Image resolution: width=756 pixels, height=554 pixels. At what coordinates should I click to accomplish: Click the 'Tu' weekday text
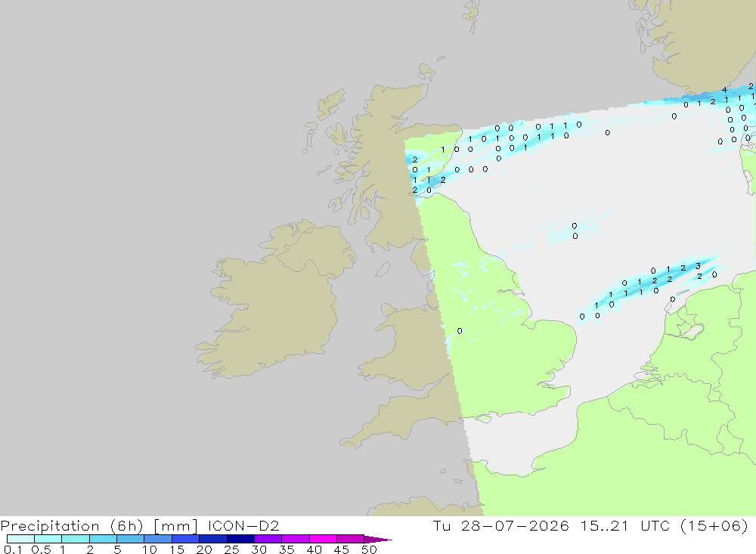click(x=442, y=525)
